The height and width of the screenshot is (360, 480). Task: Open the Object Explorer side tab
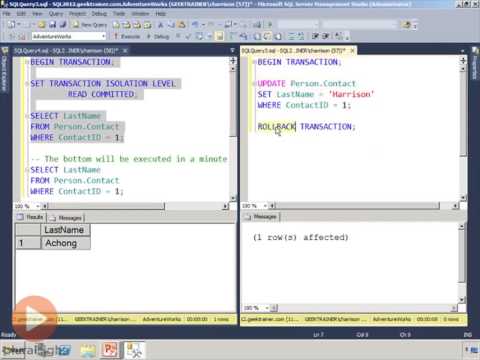point(4,69)
